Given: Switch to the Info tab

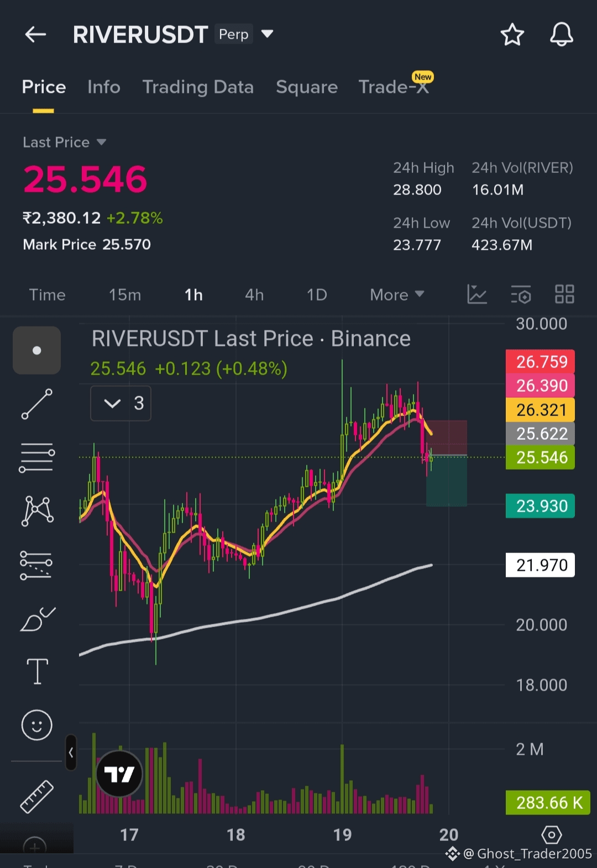Looking at the screenshot, I should 104,87.
